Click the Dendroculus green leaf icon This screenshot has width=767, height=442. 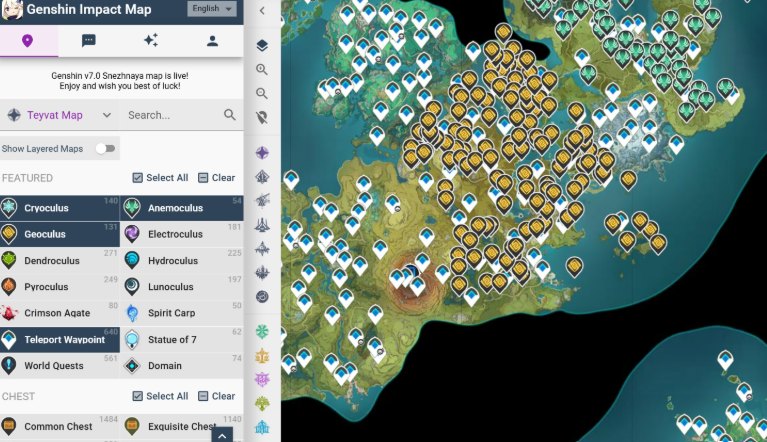9,261
